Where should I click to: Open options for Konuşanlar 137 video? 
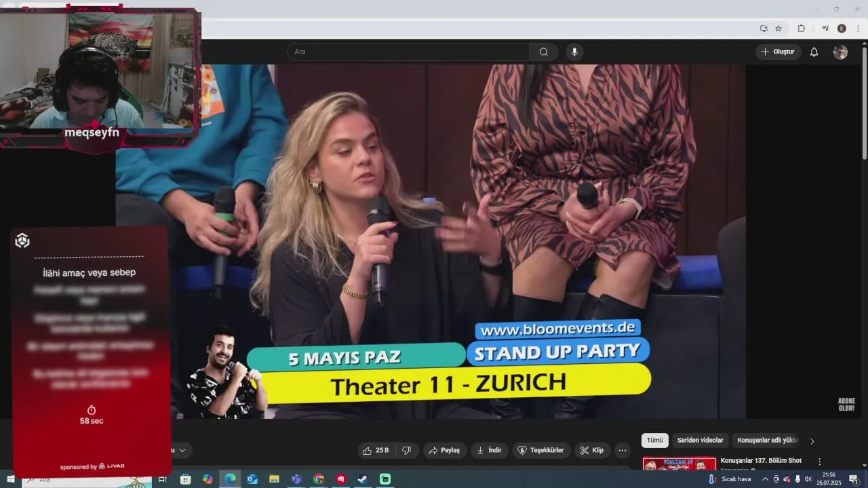pyautogui.click(x=819, y=462)
